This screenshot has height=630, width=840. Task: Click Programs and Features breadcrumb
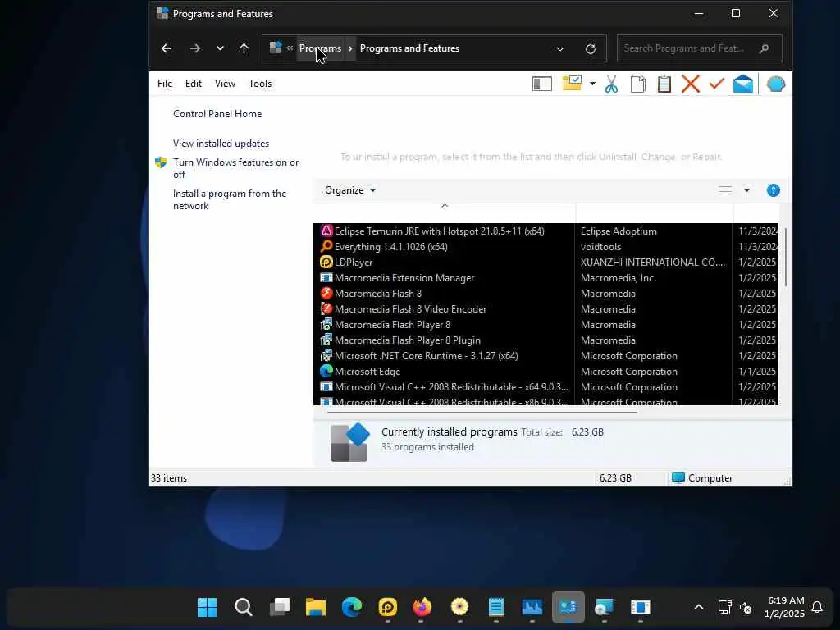coord(409,48)
